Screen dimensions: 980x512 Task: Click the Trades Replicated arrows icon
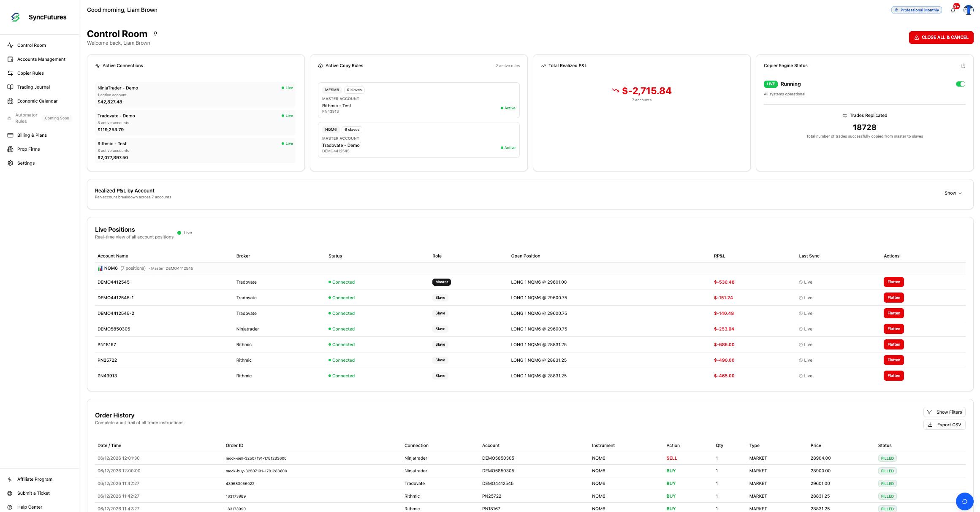(845, 116)
